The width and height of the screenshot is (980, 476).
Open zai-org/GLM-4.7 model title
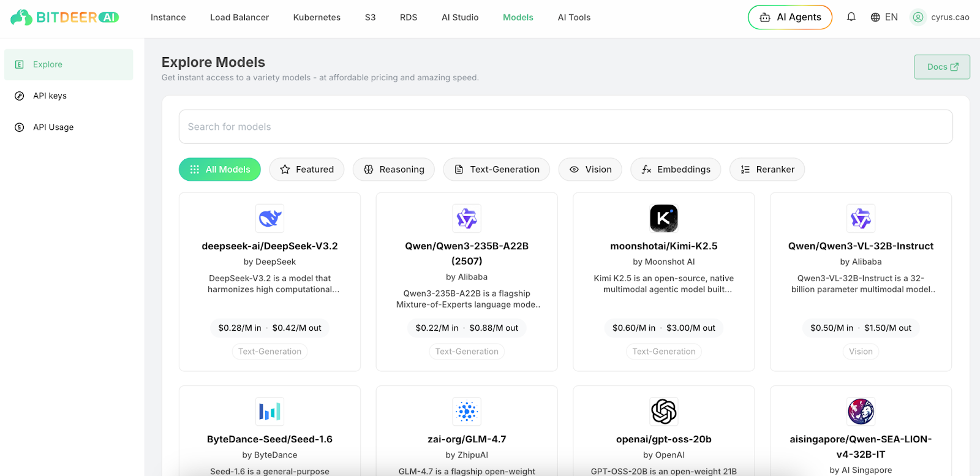pyautogui.click(x=467, y=439)
